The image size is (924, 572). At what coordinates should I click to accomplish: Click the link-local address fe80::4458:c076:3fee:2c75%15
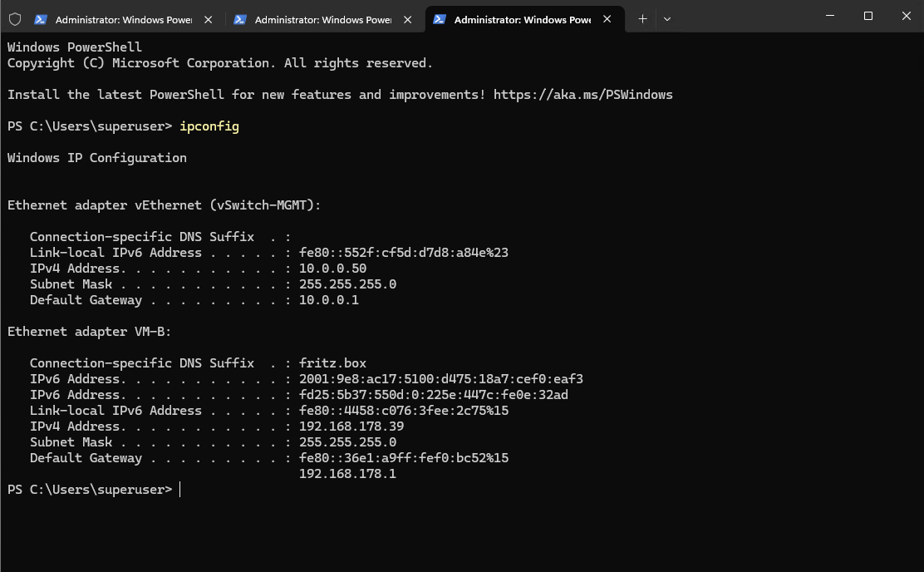403,411
